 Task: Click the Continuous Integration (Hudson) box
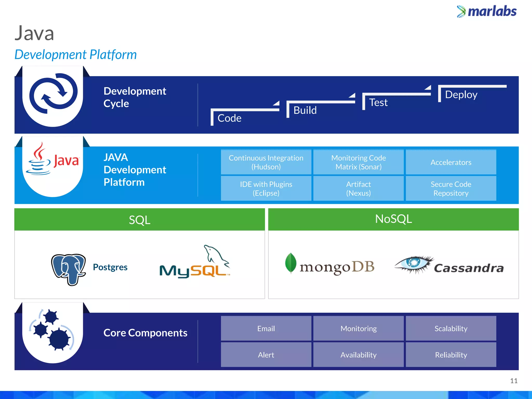266,162
